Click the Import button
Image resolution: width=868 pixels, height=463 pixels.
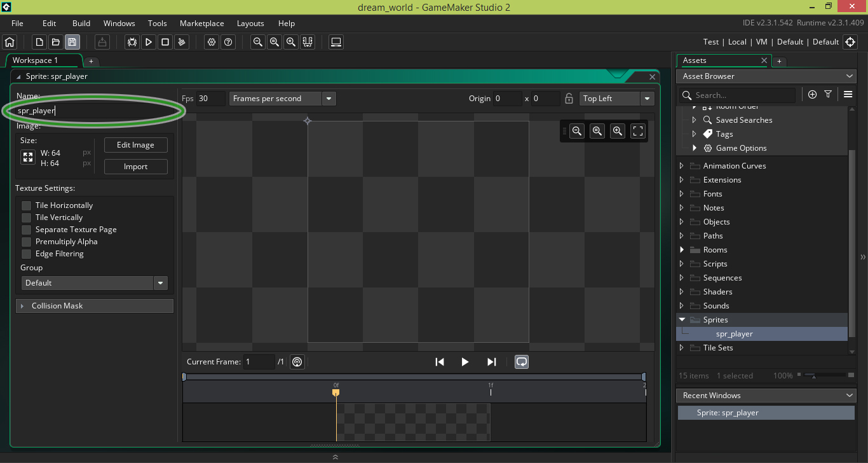click(x=136, y=167)
